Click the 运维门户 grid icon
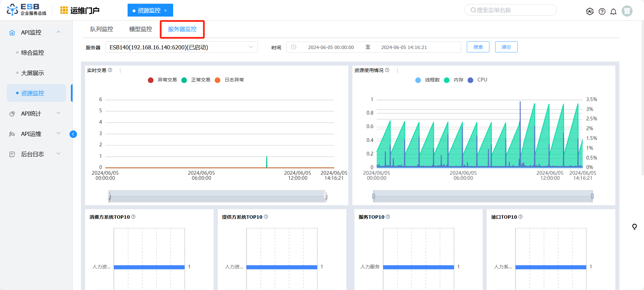 pos(64,10)
